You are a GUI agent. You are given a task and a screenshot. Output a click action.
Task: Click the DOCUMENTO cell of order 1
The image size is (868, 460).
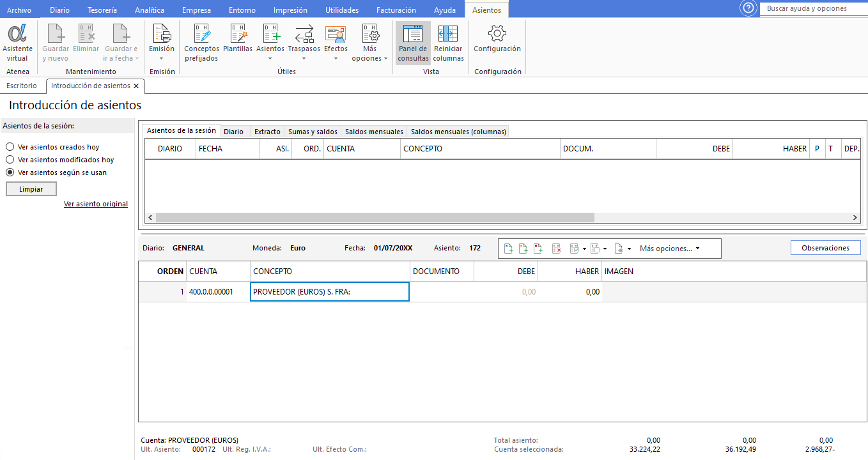point(442,292)
